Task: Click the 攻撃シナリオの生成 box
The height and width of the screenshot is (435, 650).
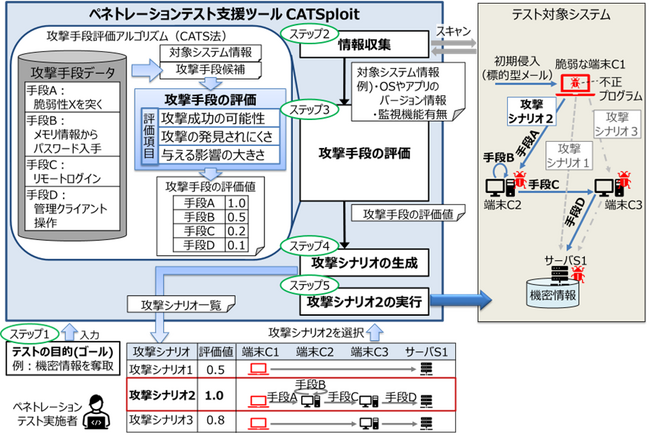Action: [x=364, y=262]
